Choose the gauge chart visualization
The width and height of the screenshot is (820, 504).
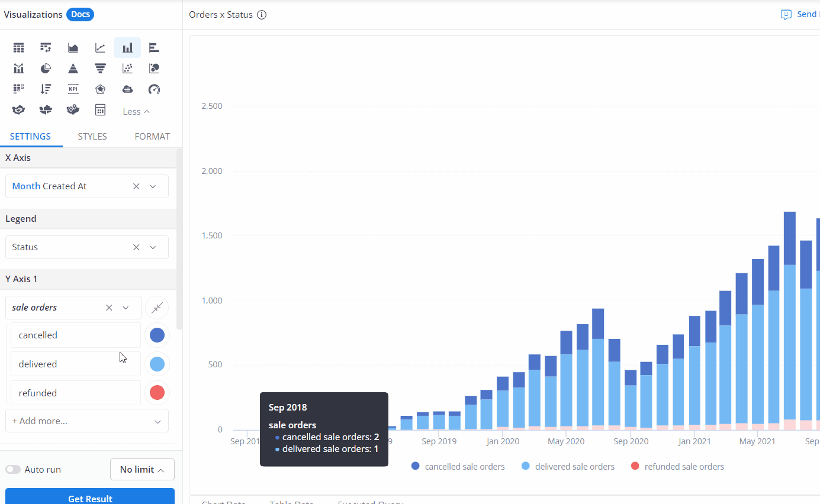pyautogui.click(x=154, y=89)
